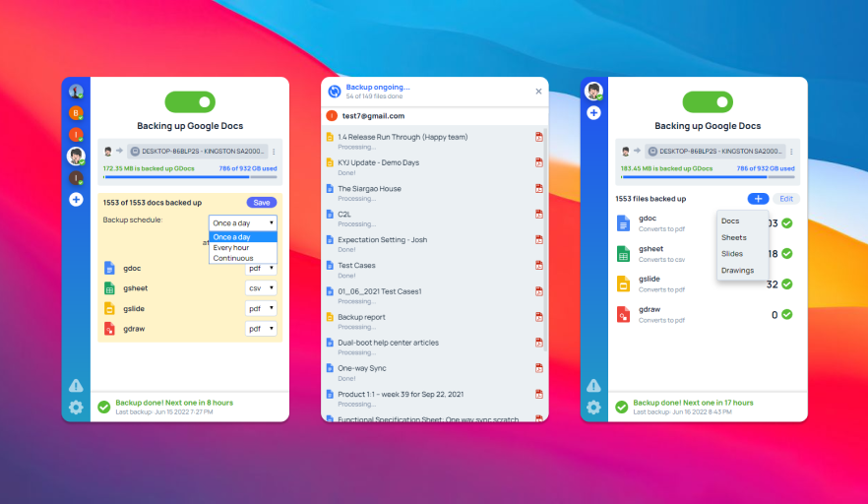Select first account avatar in left sidebar
This screenshot has width=868, height=504.
[76, 92]
